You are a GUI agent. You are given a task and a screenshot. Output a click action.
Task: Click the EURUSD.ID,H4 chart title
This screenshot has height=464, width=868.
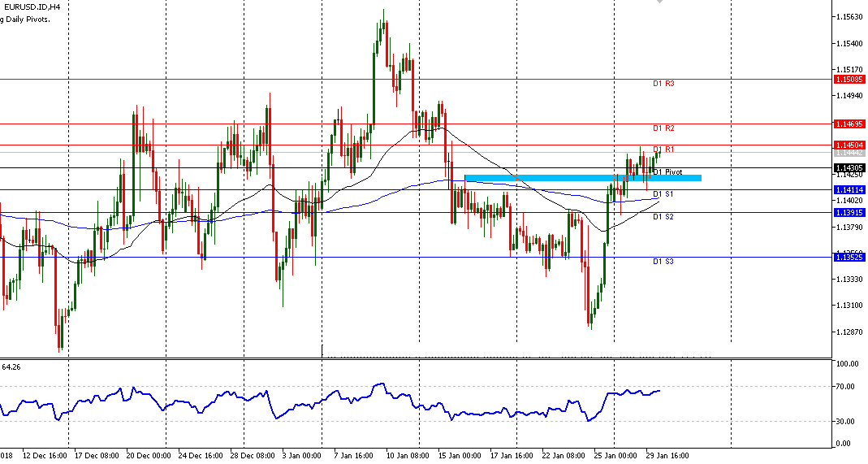click(32, 7)
